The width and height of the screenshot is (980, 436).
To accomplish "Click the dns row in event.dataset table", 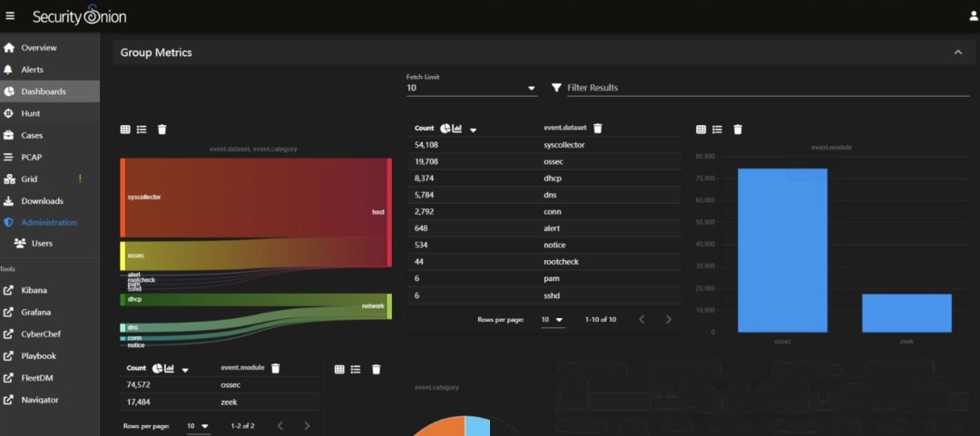I will pos(544,195).
